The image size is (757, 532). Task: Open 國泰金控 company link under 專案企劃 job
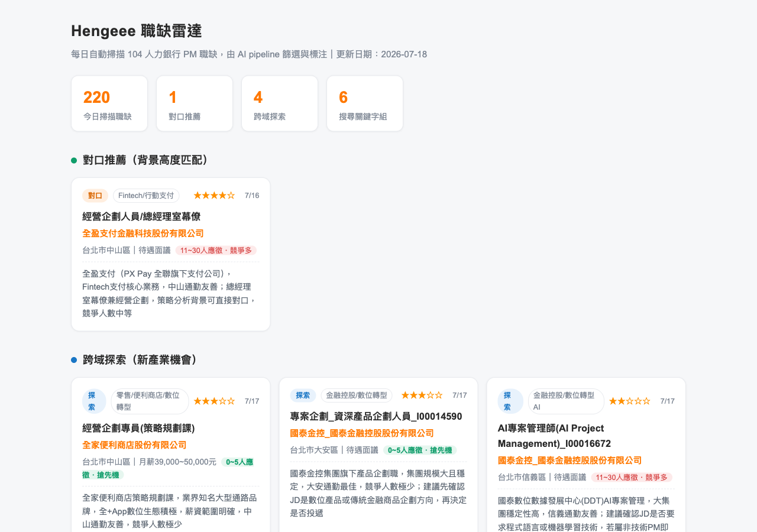(362, 433)
